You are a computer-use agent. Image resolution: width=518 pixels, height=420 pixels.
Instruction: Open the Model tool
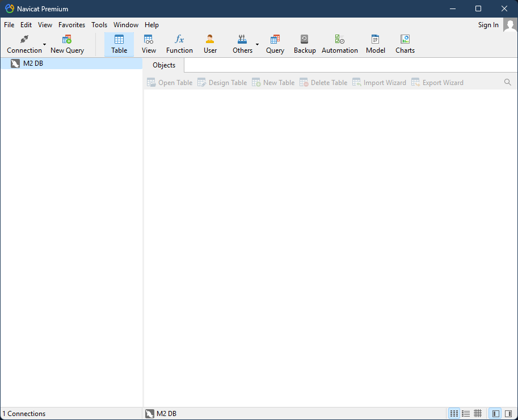pos(375,44)
